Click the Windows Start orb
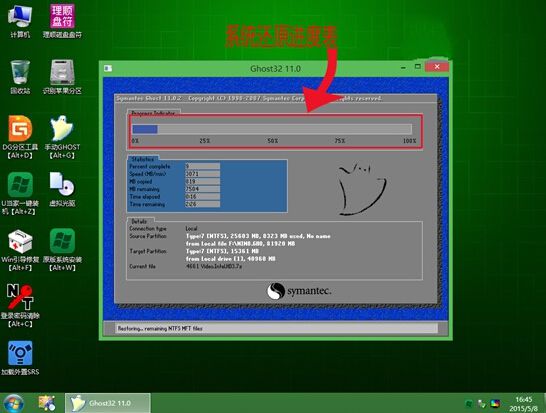The width and height of the screenshot is (546, 413). (x=13, y=403)
